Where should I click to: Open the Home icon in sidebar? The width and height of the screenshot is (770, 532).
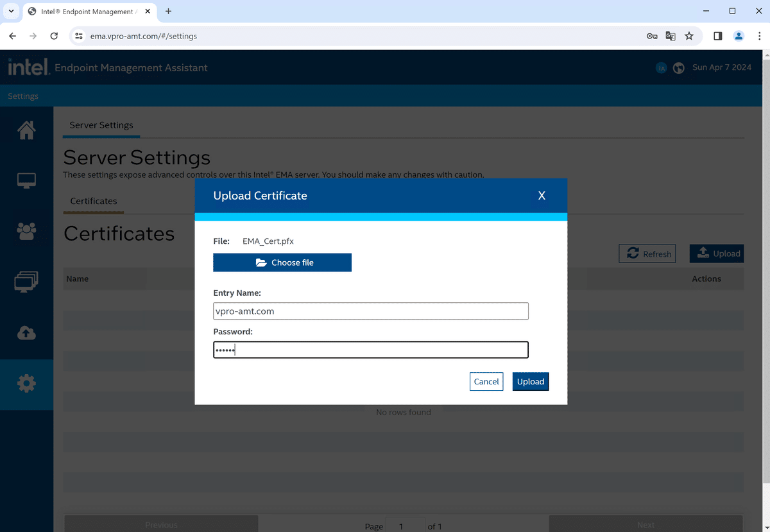26,130
